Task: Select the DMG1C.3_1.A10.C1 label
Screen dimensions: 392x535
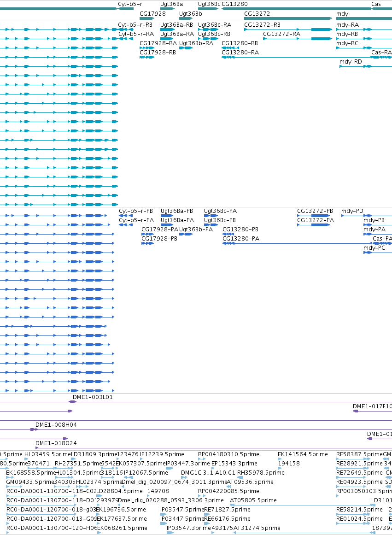Action: [208, 473]
